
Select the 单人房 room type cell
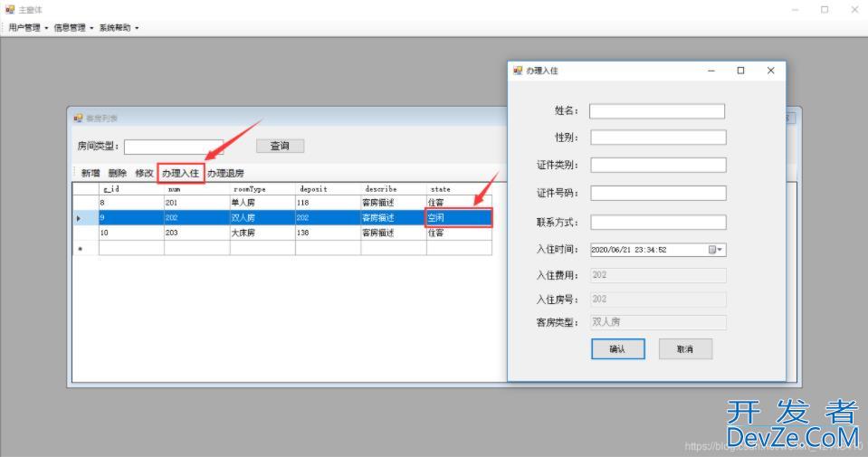click(262, 203)
